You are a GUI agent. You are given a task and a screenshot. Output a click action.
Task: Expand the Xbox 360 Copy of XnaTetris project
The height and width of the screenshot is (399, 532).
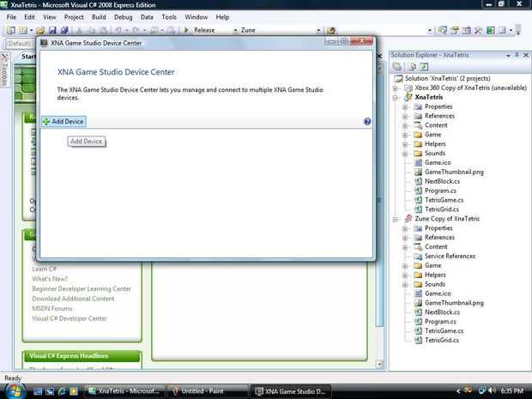(x=395, y=88)
